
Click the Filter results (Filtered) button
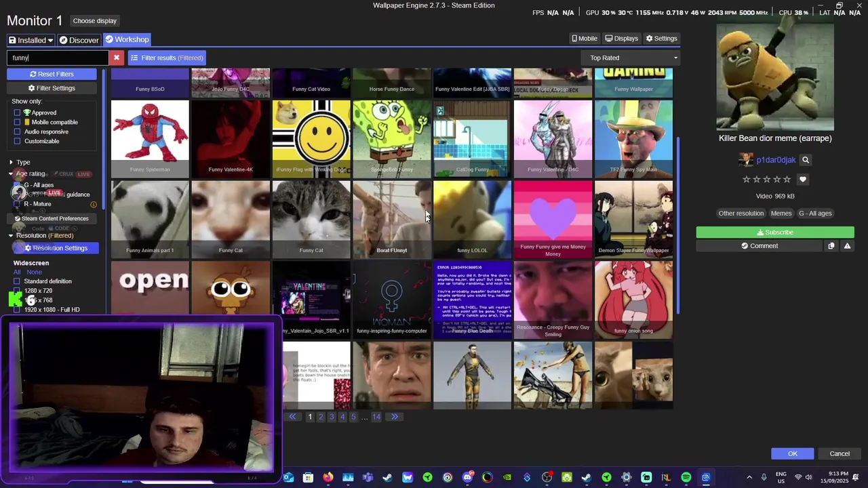167,58
